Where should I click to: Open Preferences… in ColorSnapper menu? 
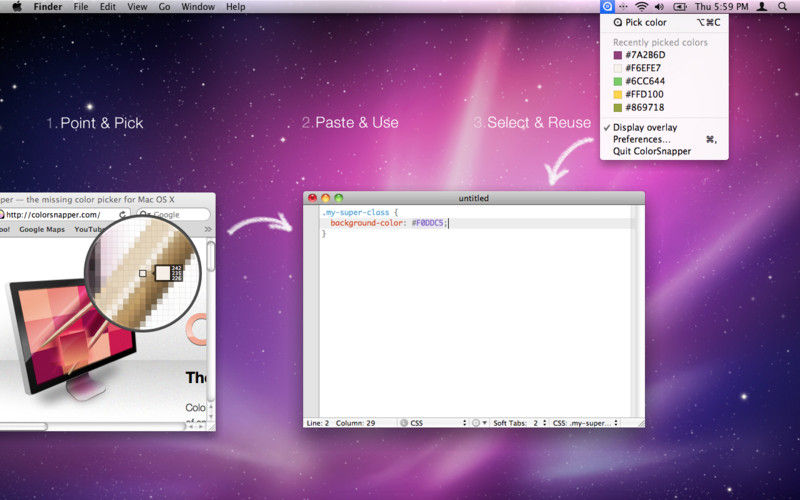tap(664, 139)
